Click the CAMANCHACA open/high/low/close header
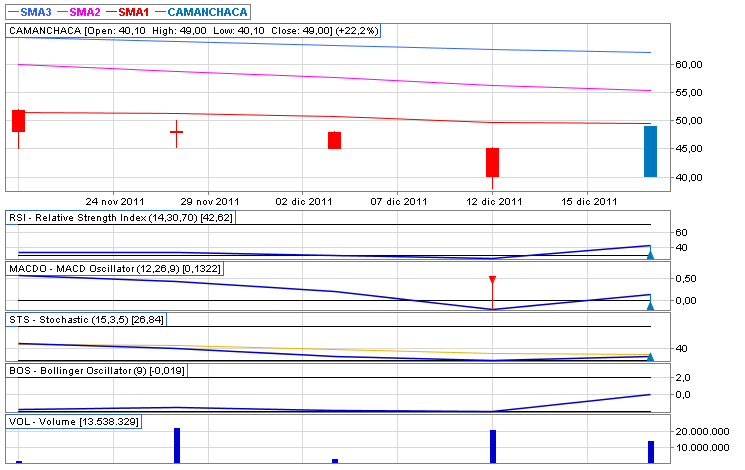 [x=194, y=31]
